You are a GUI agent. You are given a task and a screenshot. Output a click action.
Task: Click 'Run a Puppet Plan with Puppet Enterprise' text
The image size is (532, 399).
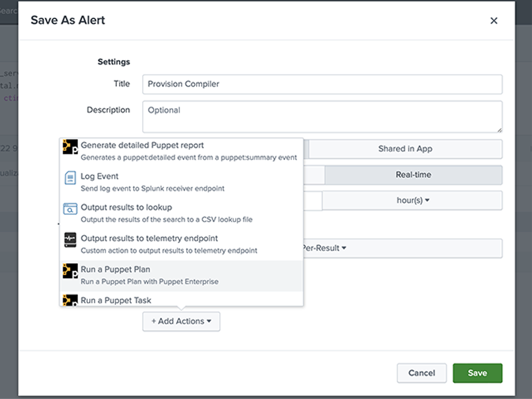click(x=149, y=281)
